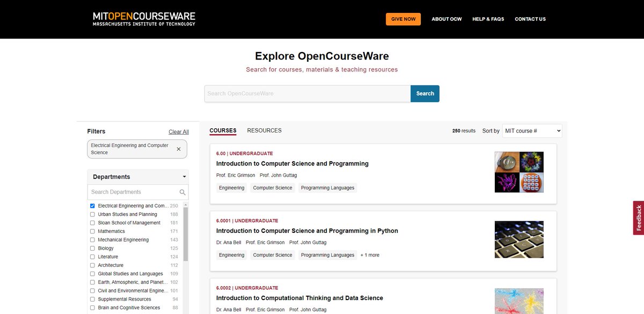This screenshot has width=644, height=314.
Task: Expand the + 1 more topic tags
Action: (x=369, y=255)
